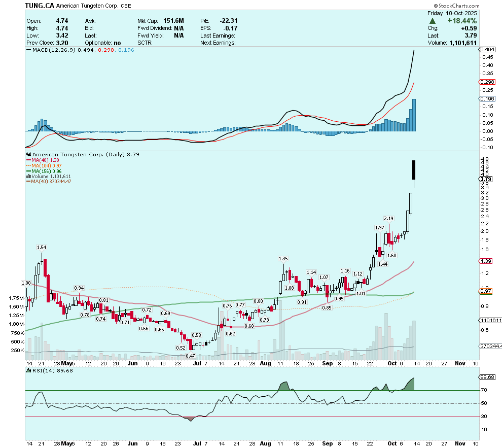
Task: Click the Optionable value no
Action: point(117,43)
